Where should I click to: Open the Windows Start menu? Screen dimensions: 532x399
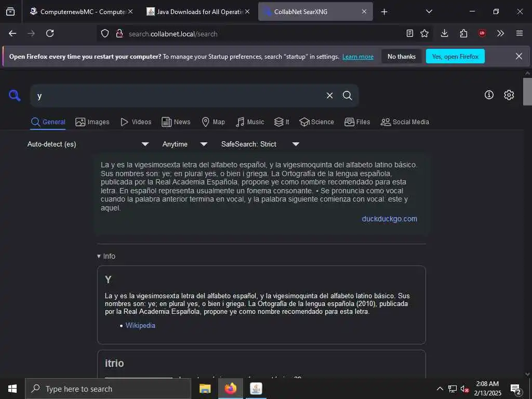(x=12, y=389)
